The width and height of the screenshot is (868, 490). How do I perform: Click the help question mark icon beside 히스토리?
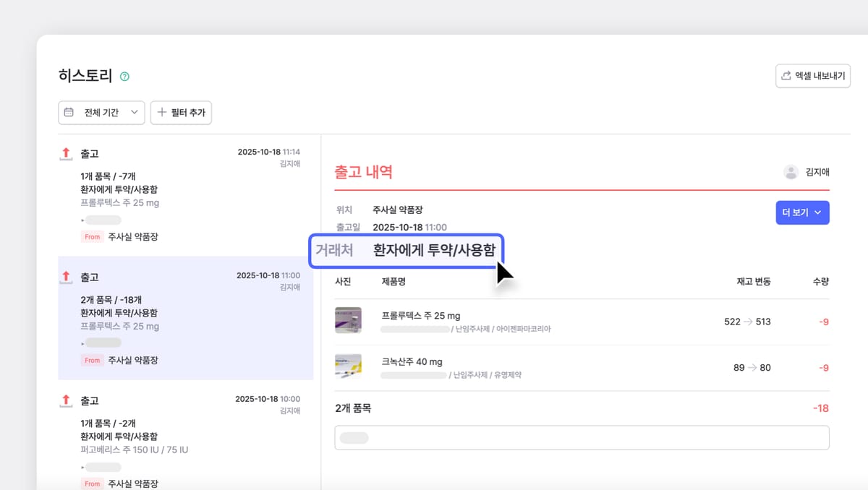tap(124, 77)
